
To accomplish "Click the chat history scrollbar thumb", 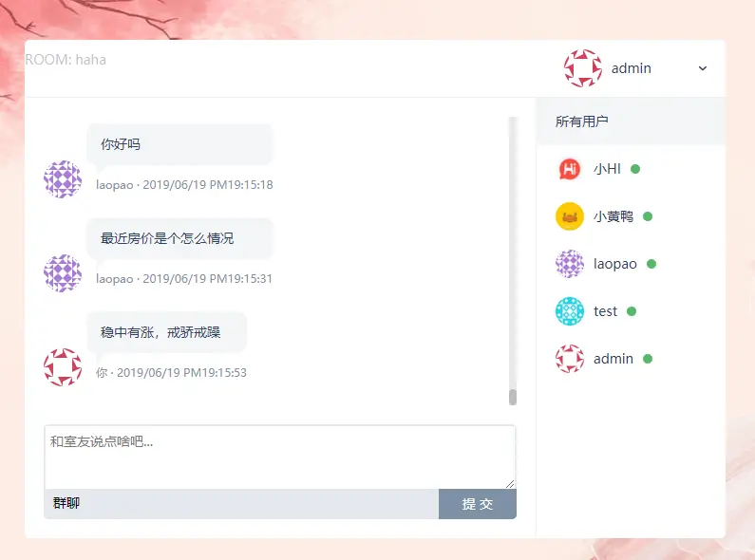I will pos(513,398).
